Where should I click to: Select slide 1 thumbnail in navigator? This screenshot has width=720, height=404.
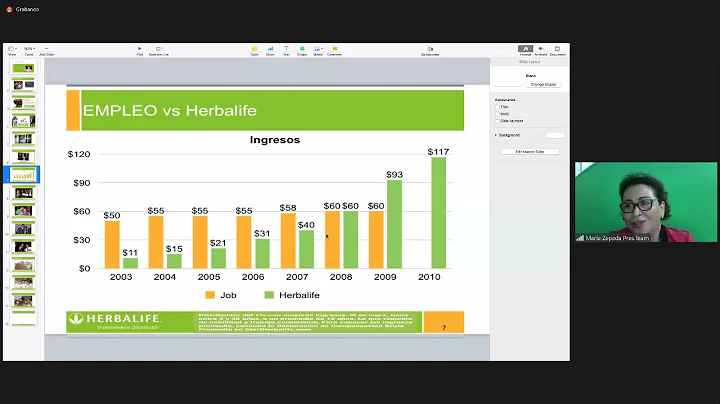(x=23, y=68)
